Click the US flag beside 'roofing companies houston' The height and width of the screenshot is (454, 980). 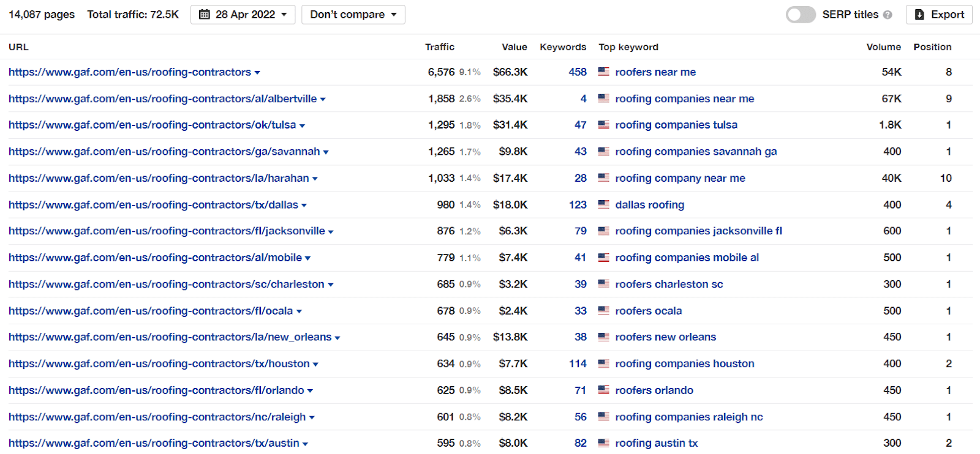(604, 363)
